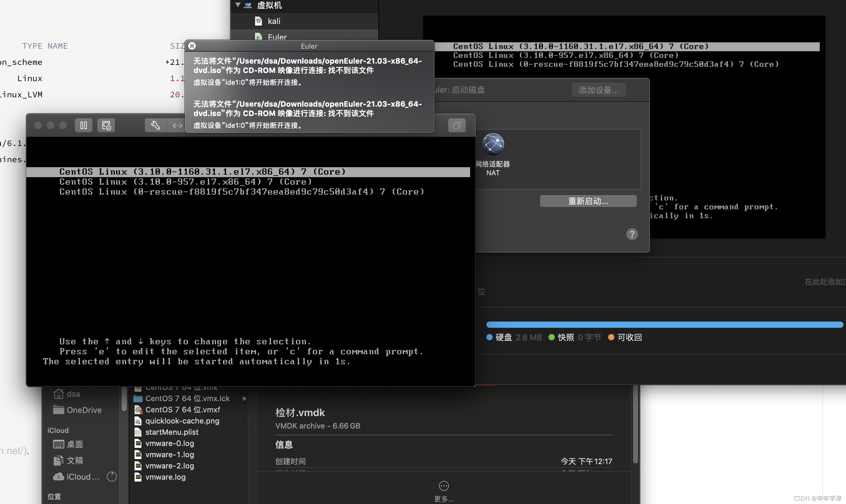Click the 创建时间 row in preview
846x504 pixels.
444,461
